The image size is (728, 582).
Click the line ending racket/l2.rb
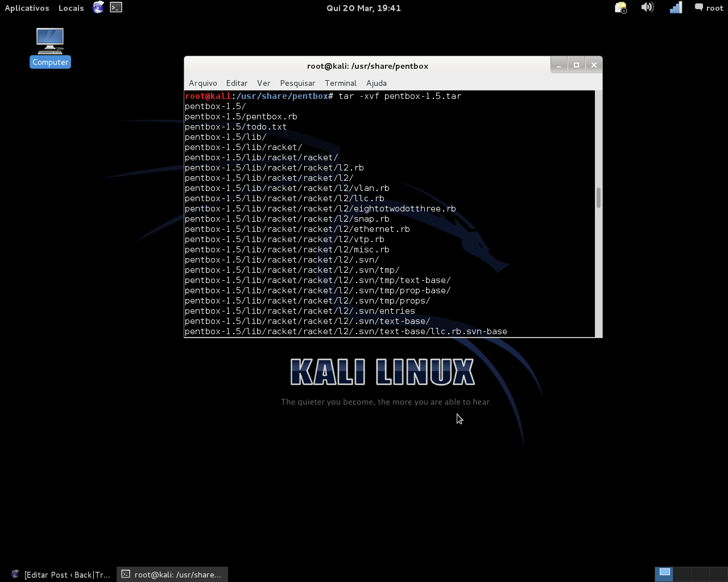click(274, 168)
